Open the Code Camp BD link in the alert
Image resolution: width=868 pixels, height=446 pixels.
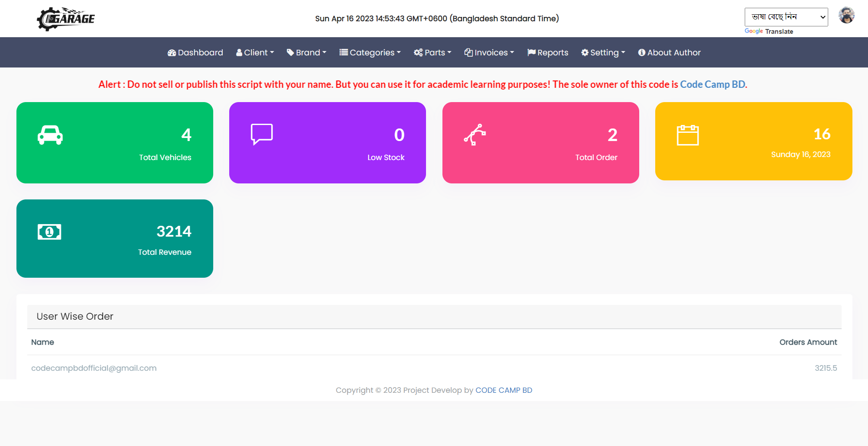pyautogui.click(x=712, y=84)
